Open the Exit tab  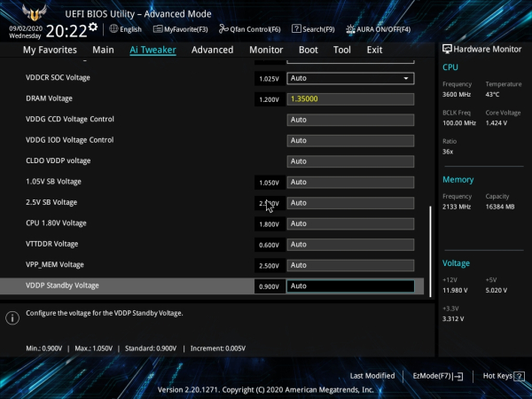[374, 50]
